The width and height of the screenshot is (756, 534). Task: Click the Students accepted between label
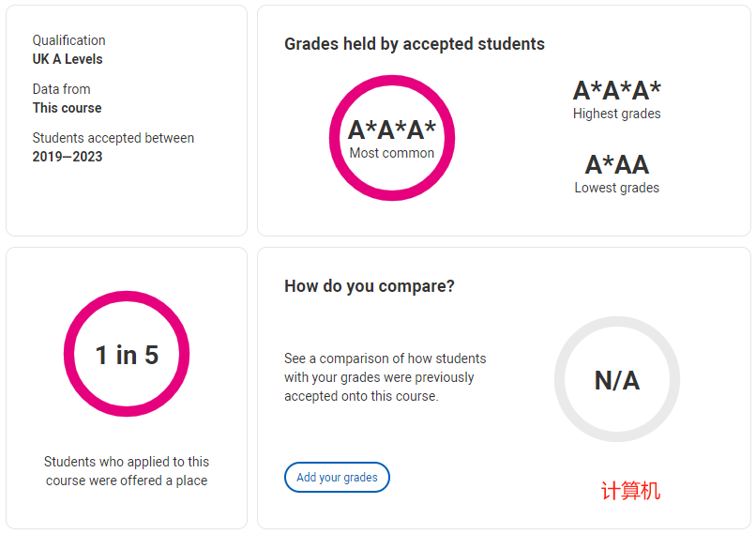pos(113,138)
